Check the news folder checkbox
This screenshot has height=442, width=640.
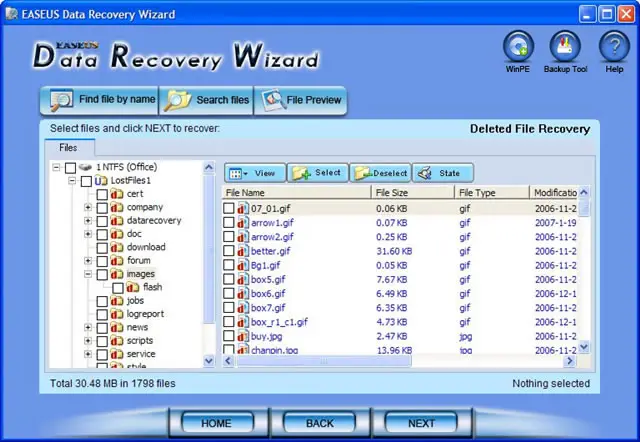pos(102,327)
